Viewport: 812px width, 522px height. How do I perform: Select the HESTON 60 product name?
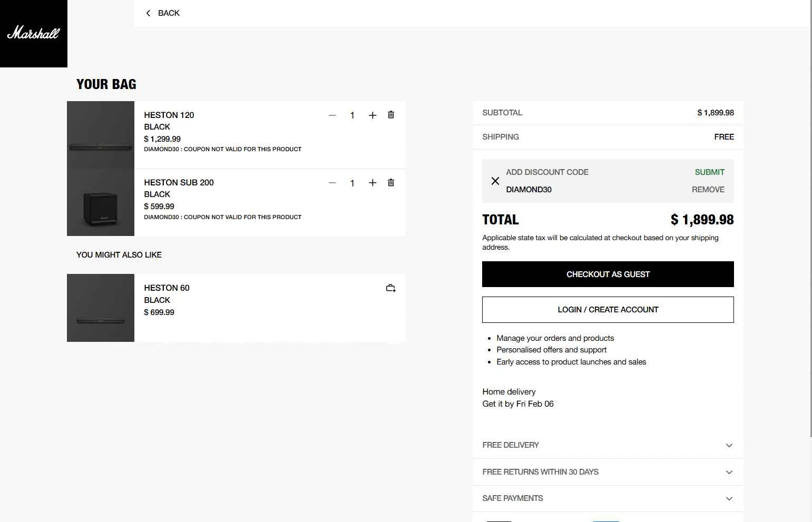[167, 288]
